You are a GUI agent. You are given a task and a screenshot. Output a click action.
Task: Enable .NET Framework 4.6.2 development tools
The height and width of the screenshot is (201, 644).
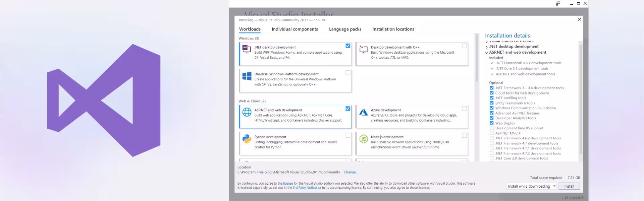(x=491, y=138)
